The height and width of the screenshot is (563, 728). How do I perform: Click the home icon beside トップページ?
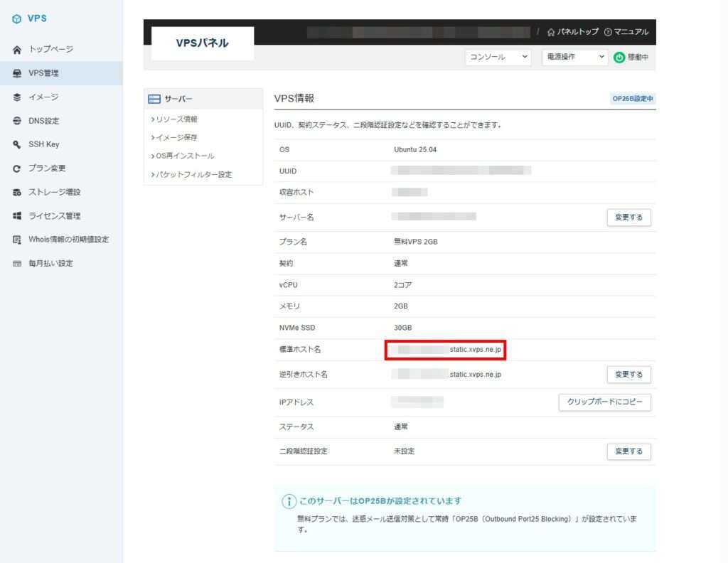17,50
